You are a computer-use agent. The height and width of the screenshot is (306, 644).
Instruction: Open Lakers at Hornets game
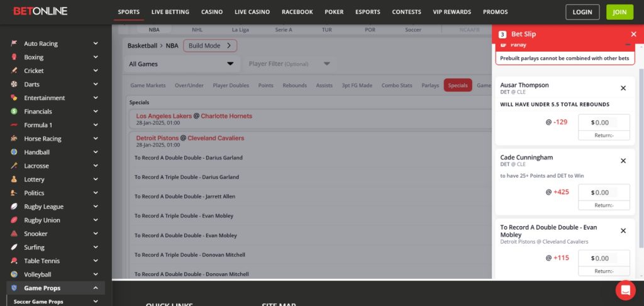[194, 116]
